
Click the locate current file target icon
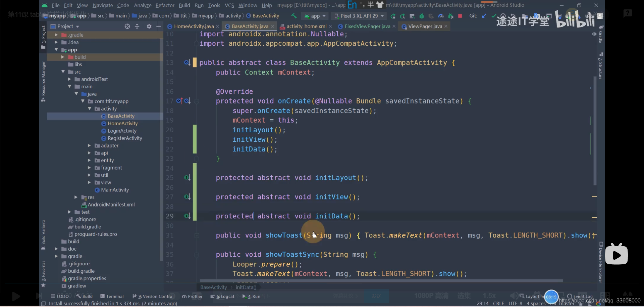pos(127,26)
